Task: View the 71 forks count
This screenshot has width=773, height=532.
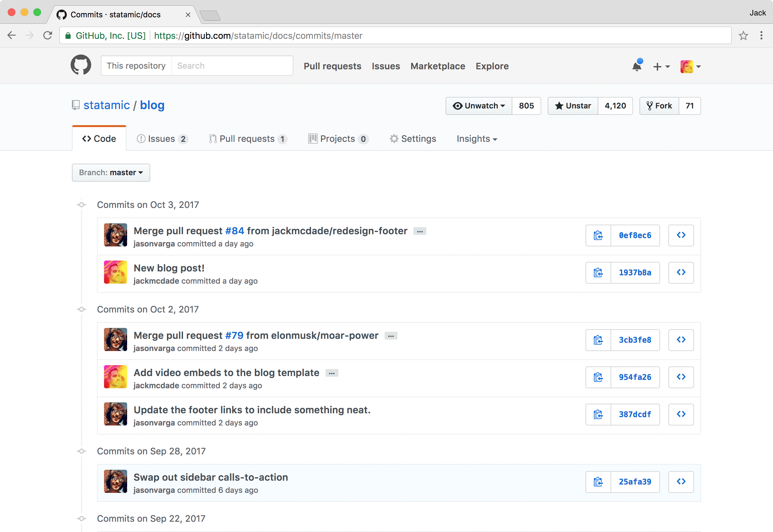Action: [x=690, y=106]
